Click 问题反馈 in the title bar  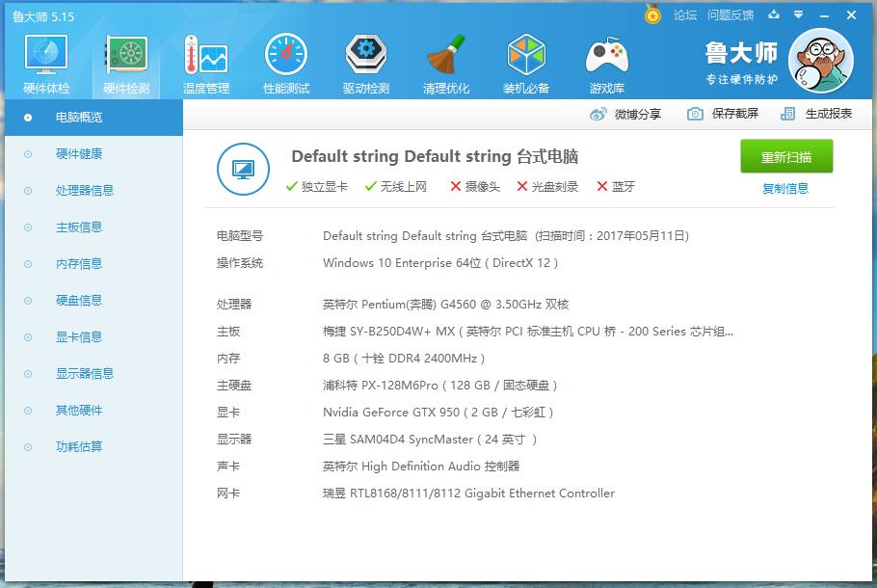coord(730,15)
